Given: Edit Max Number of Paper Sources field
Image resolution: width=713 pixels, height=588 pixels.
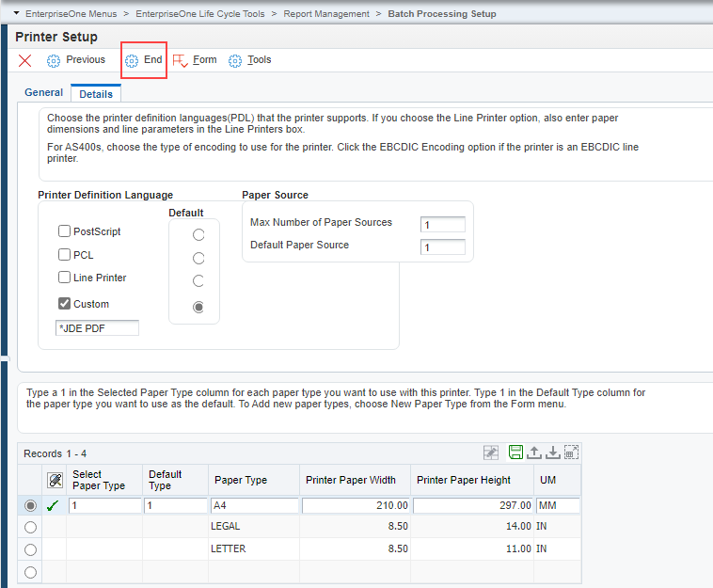Looking at the screenshot, I should 442,225.
